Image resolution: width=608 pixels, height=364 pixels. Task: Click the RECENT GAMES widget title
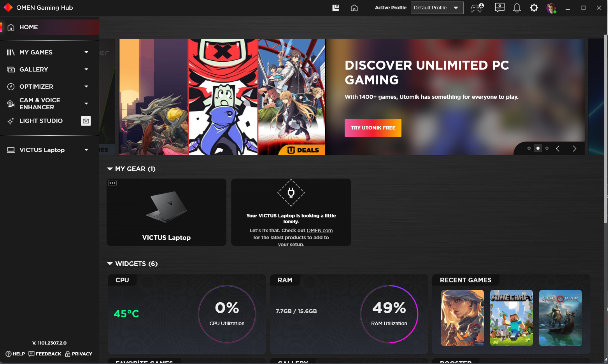[466, 280]
